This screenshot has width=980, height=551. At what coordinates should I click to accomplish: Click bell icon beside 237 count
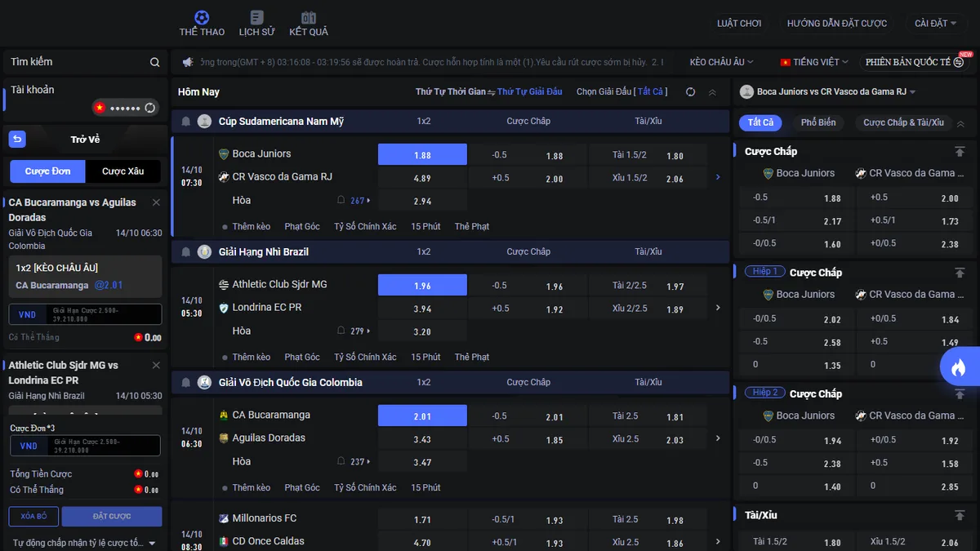tap(341, 461)
